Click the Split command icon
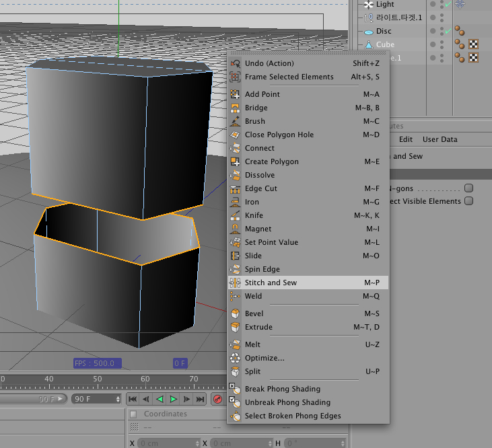 pos(235,371)
